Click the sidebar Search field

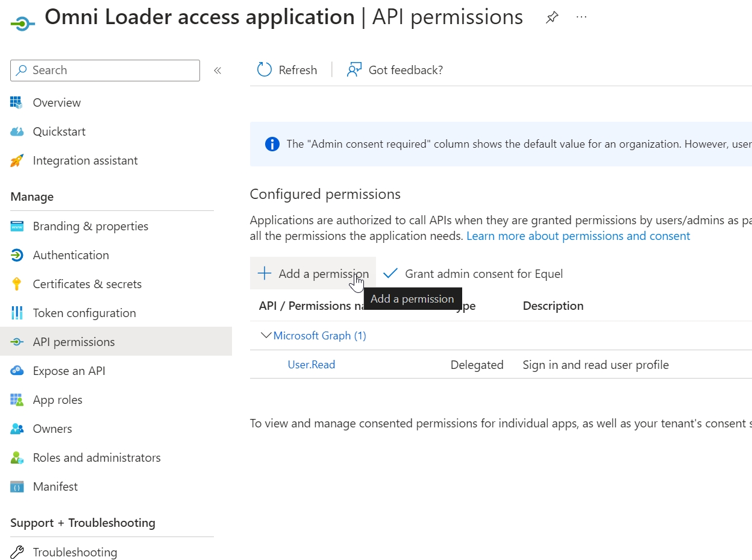(x=105, y=71)
